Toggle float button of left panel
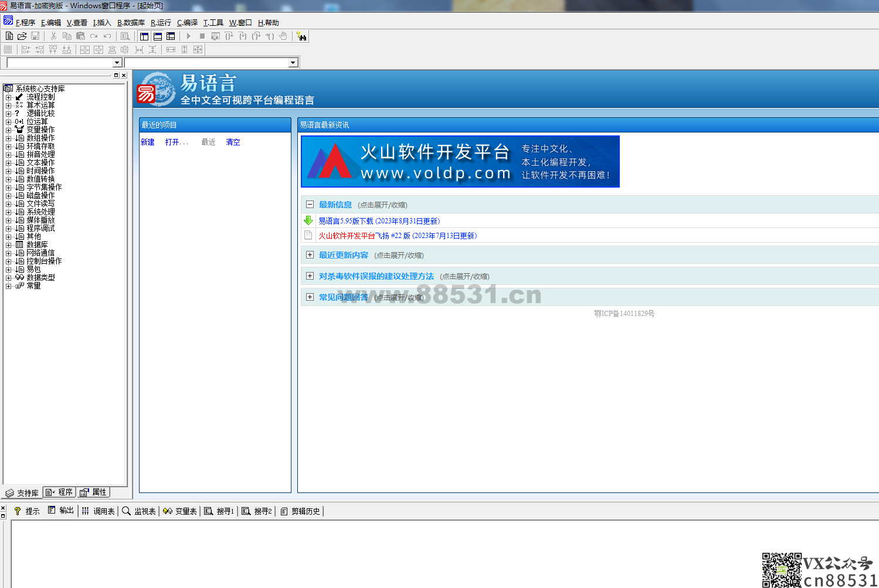Viewport: 879px width, 588px height. coord(116,75)
